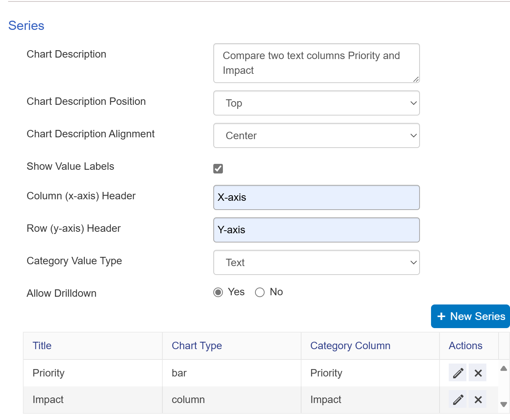
Task: Open the Chart Description Alignment dropdown
Action: tap(317, 135)
